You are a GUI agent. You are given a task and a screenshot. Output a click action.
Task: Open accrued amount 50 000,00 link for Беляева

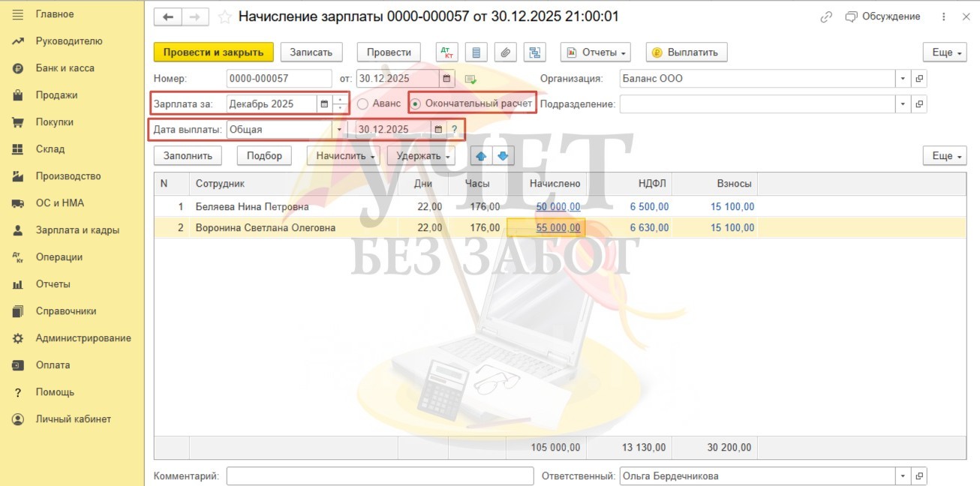tap(558, 207)
